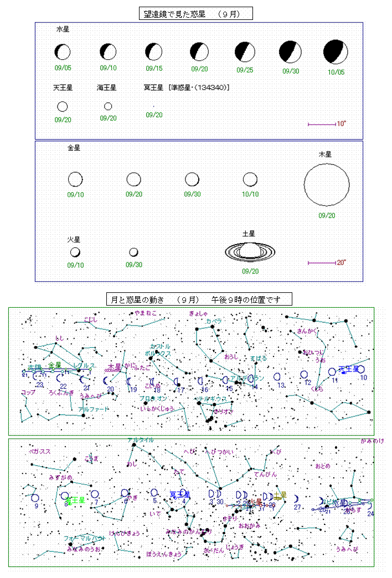Select the さんかく constellation label

[x=307, y=331]
